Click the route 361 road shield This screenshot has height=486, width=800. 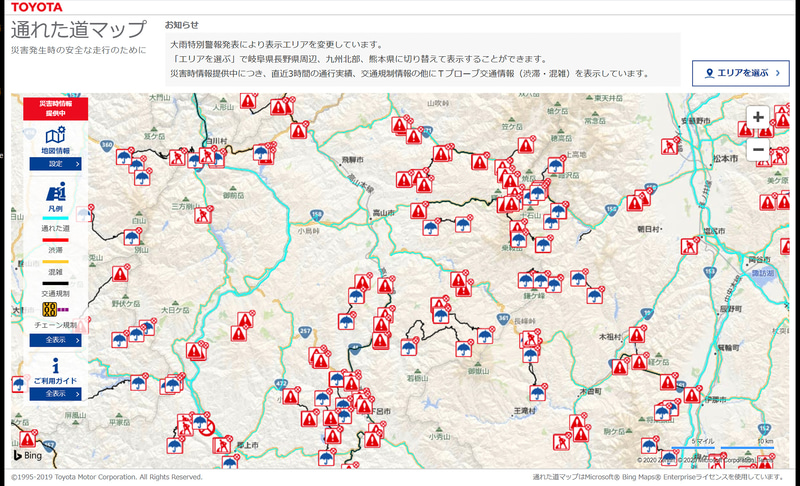pyautogui.click(x=503, y=318)
